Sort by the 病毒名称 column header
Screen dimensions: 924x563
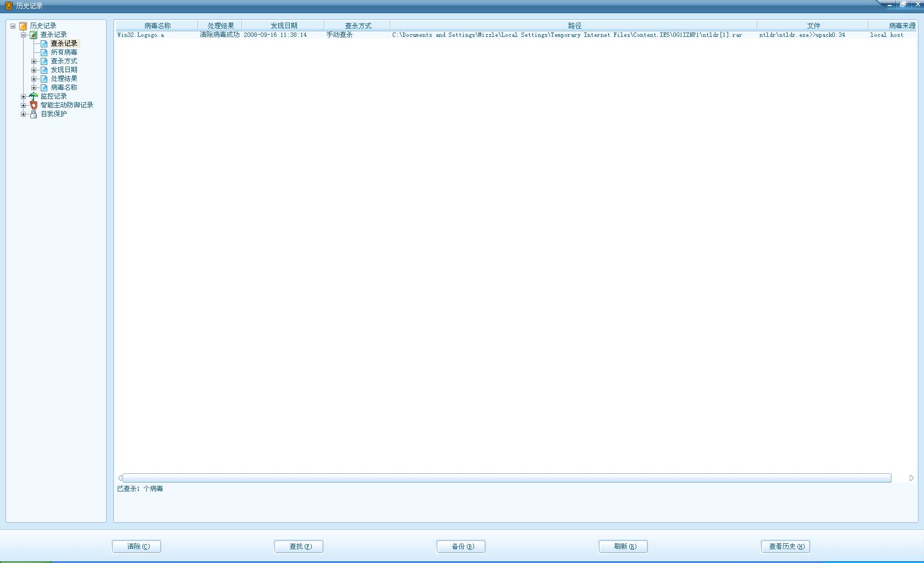coord(157,25)
